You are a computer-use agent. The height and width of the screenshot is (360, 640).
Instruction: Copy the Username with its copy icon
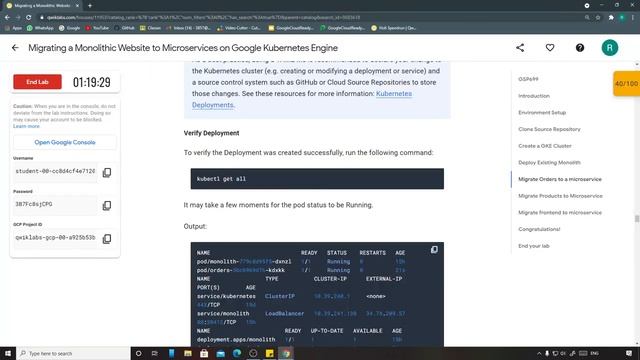coord(107,173)
